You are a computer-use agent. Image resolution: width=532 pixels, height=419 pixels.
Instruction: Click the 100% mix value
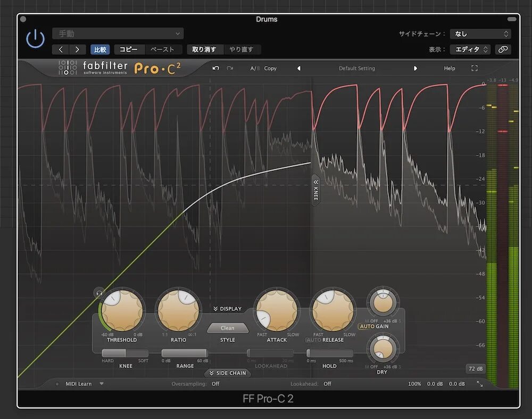[x=414, y=384]
